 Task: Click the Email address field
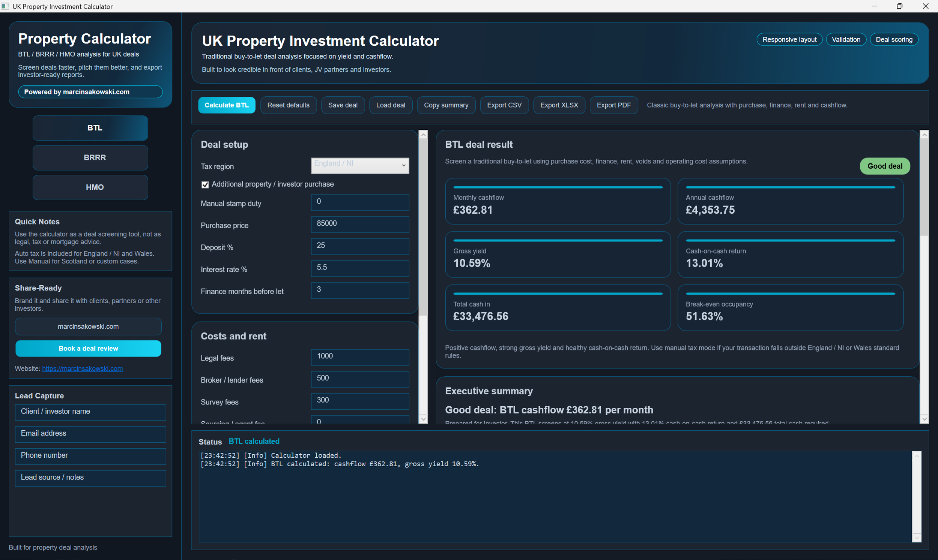tap(90, 434)
